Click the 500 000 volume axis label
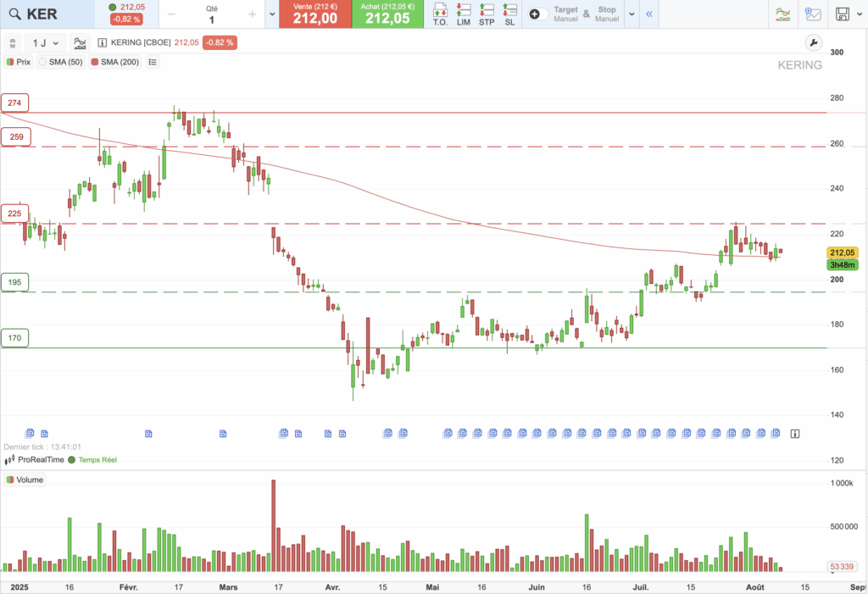 tap(843, 526)
